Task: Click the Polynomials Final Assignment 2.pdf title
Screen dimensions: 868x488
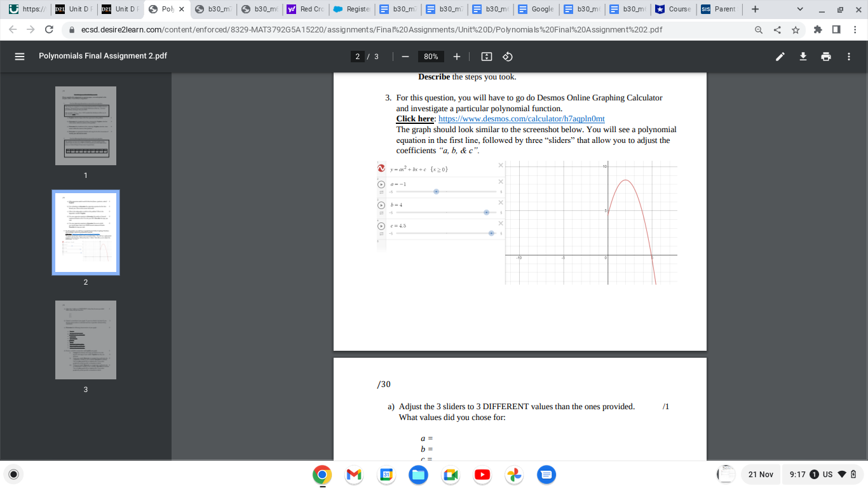Action: [103, 56]
